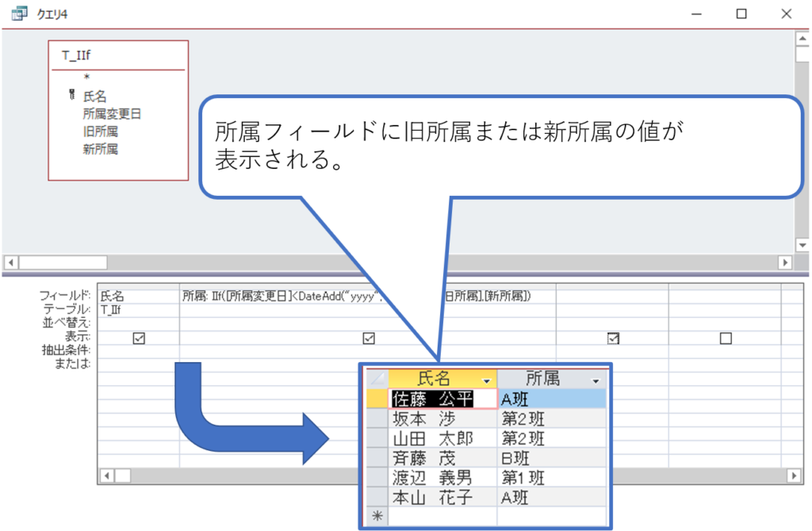Click 抽出条件 cell under 氏名 column

point(138,350)
